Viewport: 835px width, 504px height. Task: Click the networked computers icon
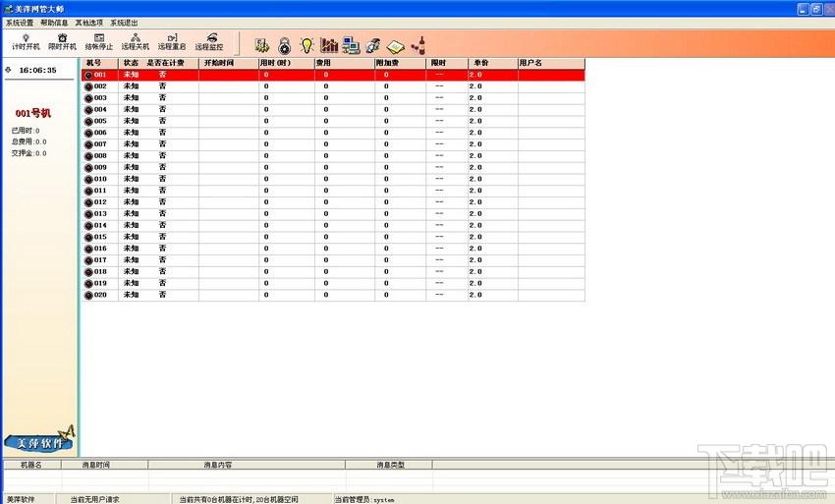pos(351,46)
